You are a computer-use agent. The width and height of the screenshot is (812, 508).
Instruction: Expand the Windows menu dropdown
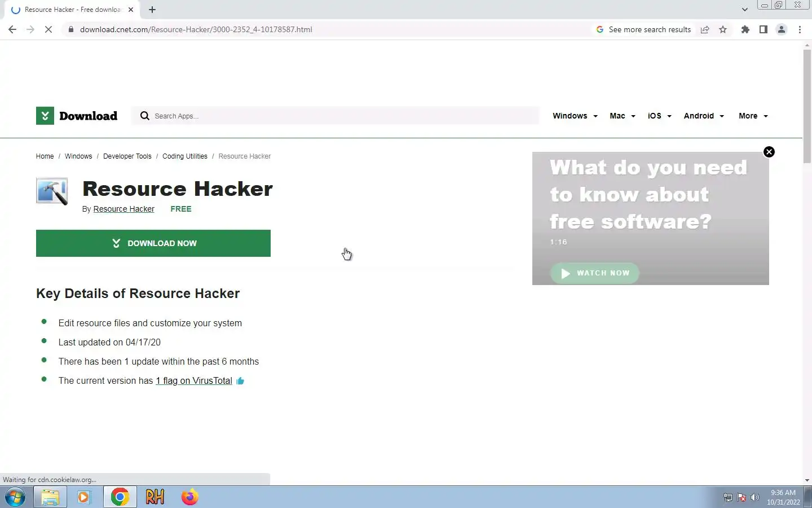coord(575,116)
